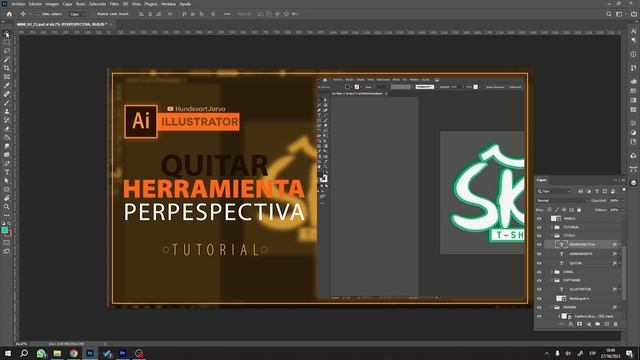The height and width of the screenshot is (360, 640).
Task: Hide the PERPESPECTIVA text layer
Action: [x=539, y=244]
